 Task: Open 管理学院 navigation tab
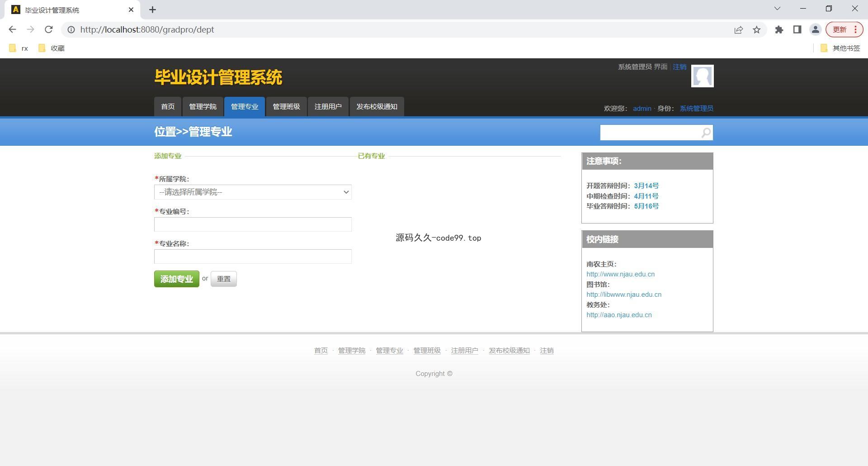pyautogui.click(x=203, y=106)
